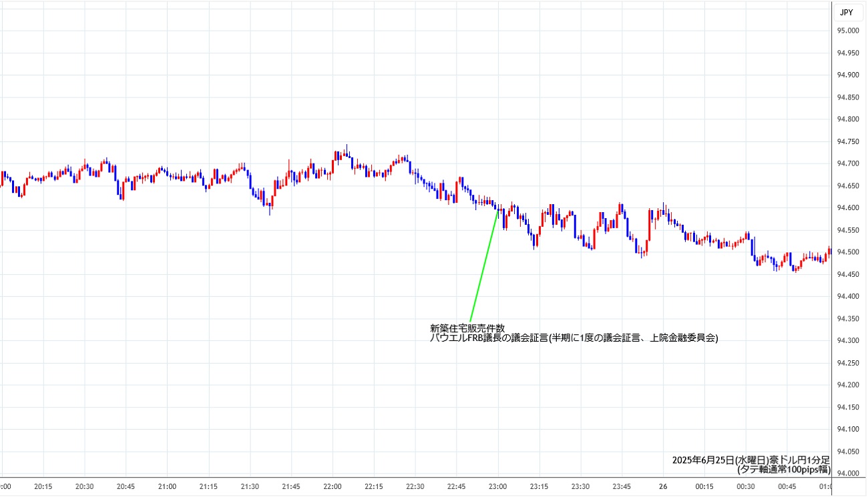The image size is (868, 497).
Task: Click the 21:15 time axis label
Action: (x=208, y=486)
